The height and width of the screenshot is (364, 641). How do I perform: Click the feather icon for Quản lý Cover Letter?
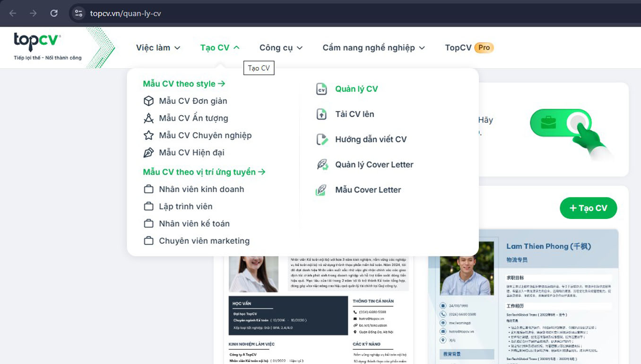click(x=322, y=165)
